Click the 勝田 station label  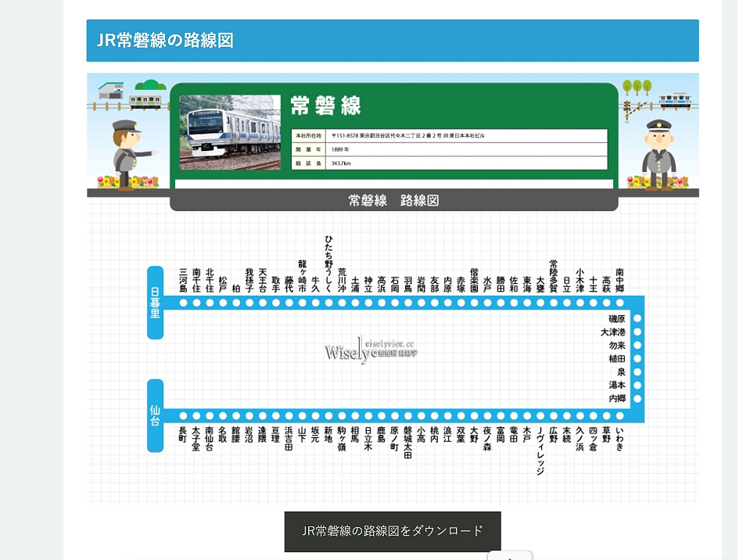tap(501, 285)
